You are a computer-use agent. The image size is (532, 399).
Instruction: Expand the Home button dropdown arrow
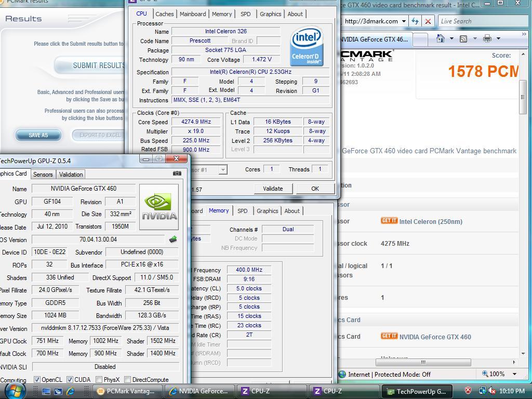pos(451,38)
